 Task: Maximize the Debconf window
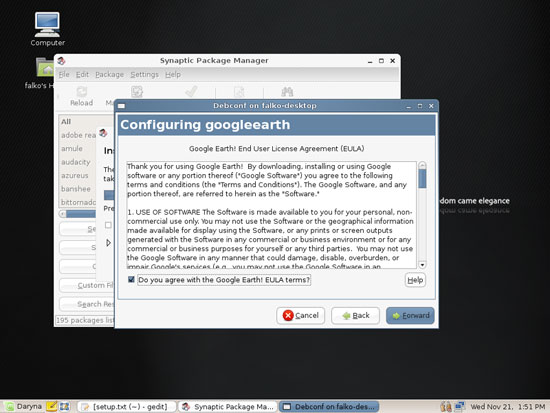coord(420,106)
